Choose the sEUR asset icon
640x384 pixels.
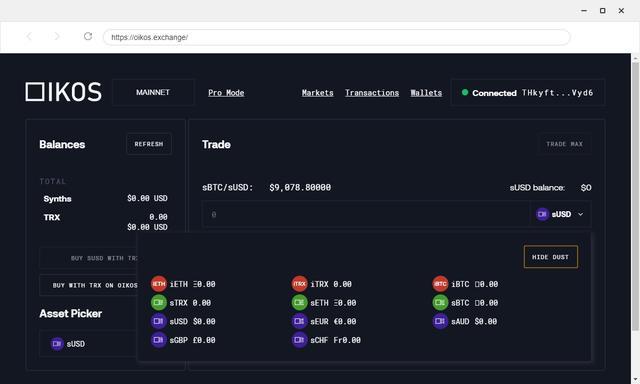299,321
